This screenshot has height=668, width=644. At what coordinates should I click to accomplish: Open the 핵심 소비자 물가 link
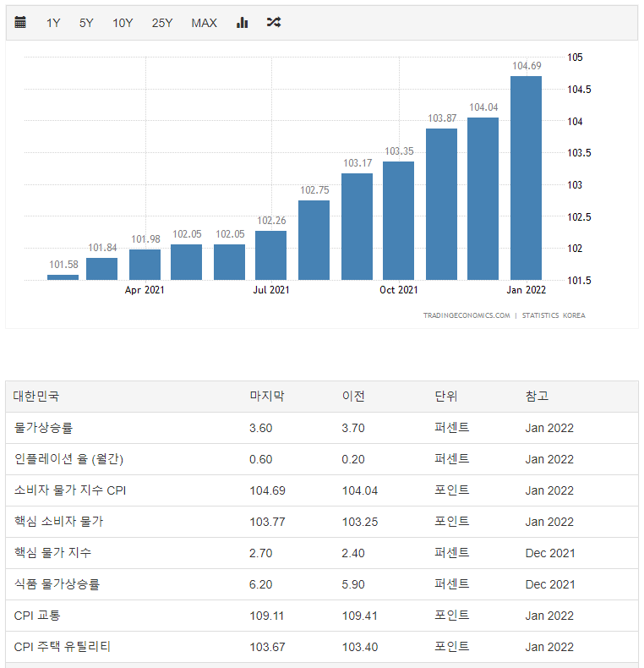[59, 522]
